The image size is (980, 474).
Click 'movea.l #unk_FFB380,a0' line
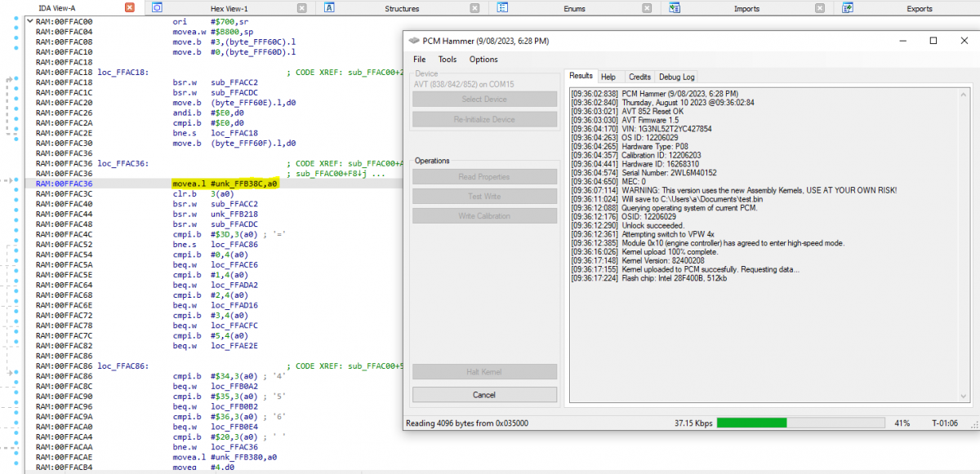point(225,458)
